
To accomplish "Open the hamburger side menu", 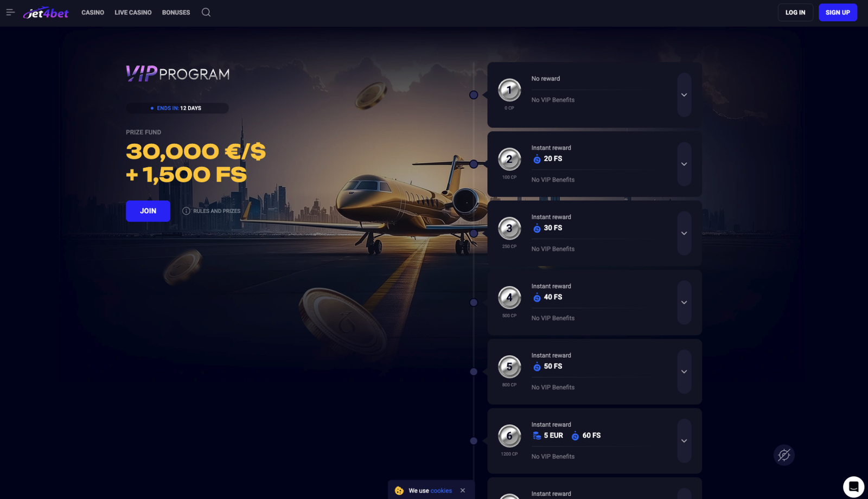I will pos(10,12).
